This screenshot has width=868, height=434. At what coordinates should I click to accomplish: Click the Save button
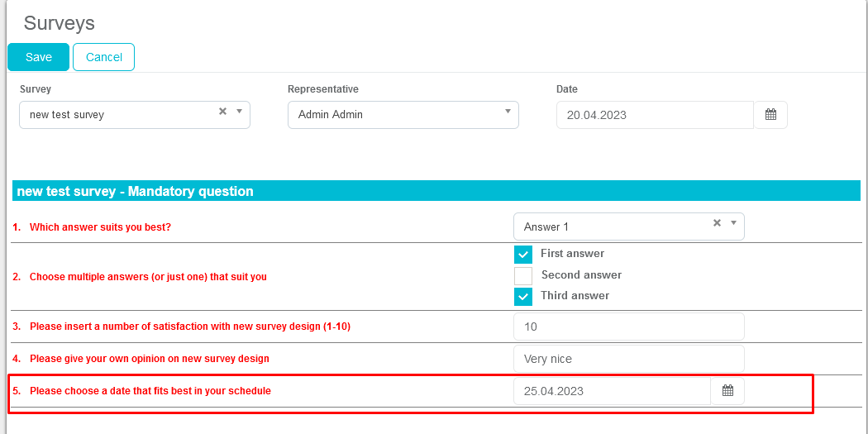(39, 57)
